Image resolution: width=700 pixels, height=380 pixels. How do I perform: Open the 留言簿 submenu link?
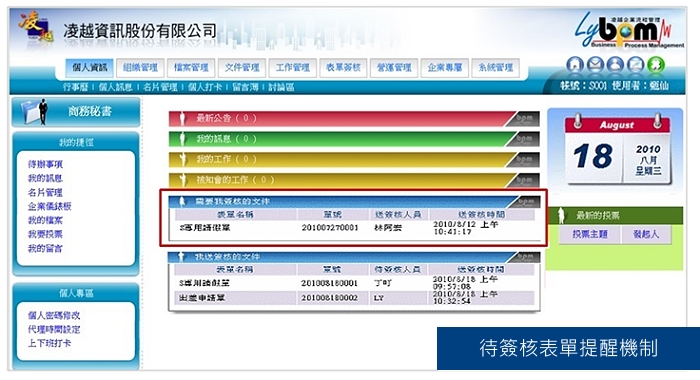[x=245, y=87]
